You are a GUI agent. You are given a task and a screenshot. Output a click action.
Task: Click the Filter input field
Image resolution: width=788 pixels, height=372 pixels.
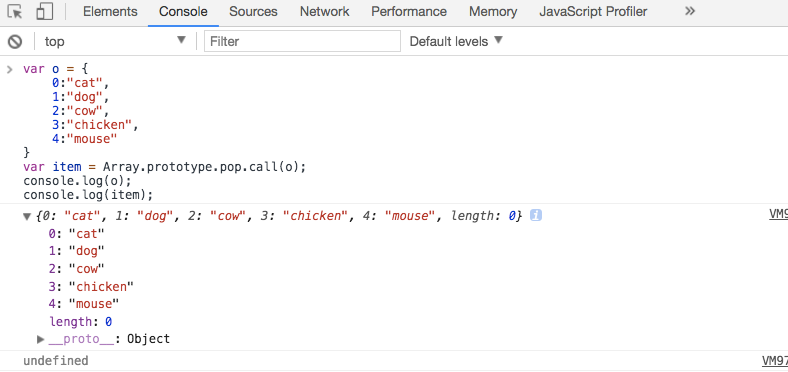click(302, 41)
